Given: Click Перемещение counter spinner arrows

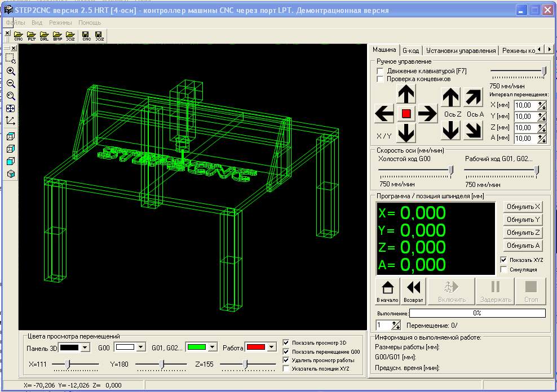Looking at the screenshot, I should point(396,325).
